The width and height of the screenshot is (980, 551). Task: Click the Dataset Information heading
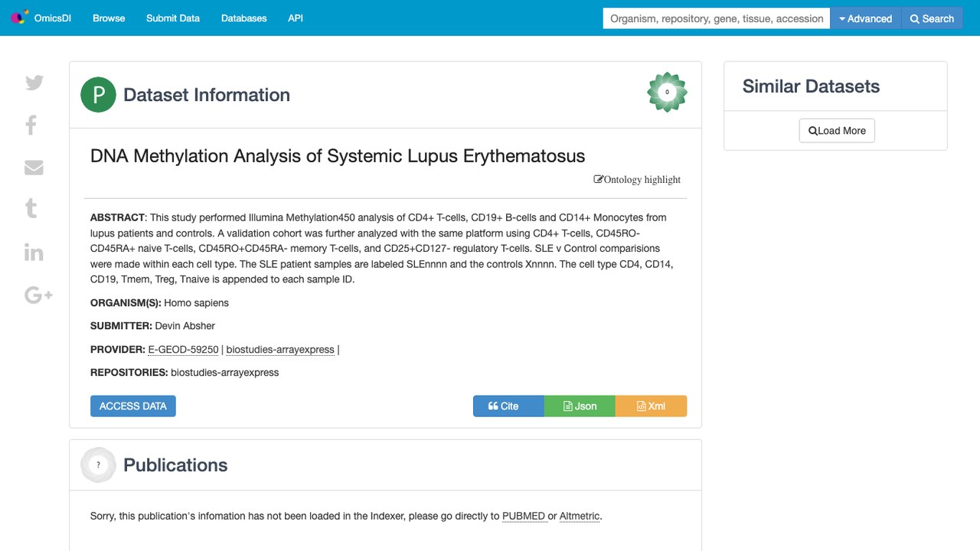tap(207, 95)
